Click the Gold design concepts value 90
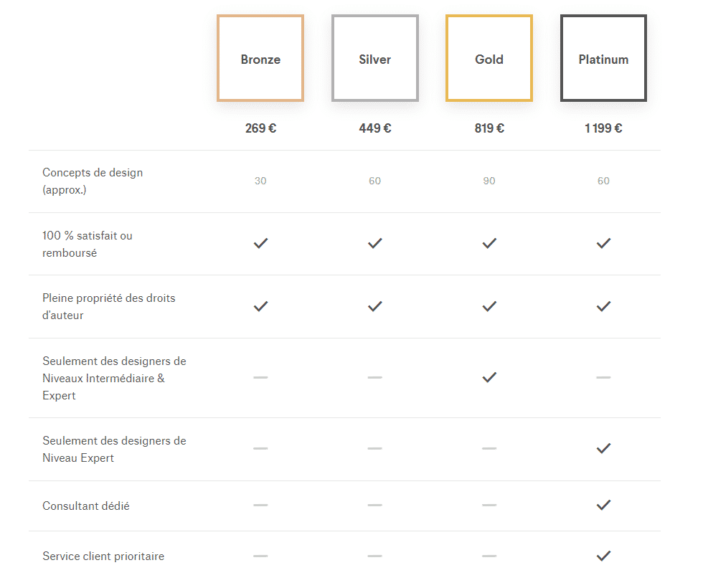This screenshot has height=588, width=703. coord(489,181)
